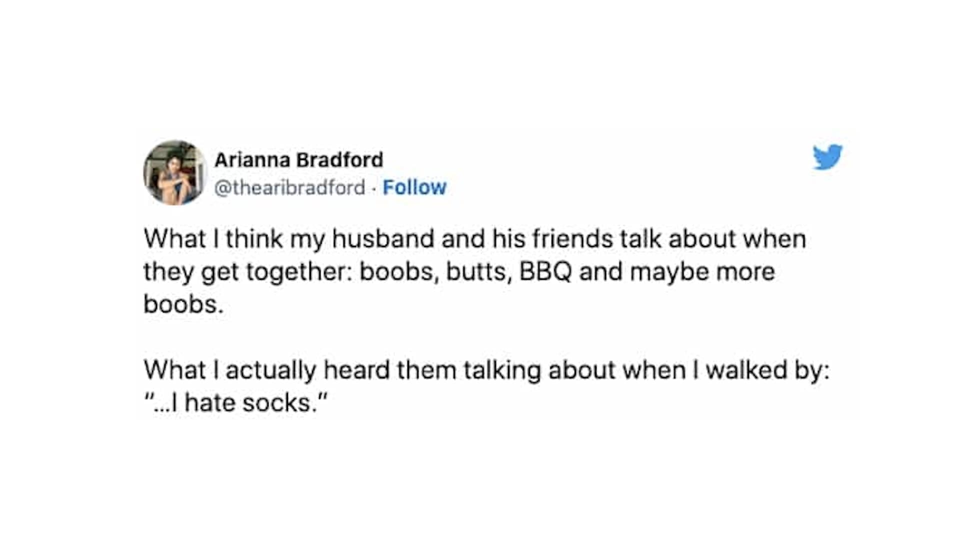Click the word "actually" in the tweet

coord(270,370)
